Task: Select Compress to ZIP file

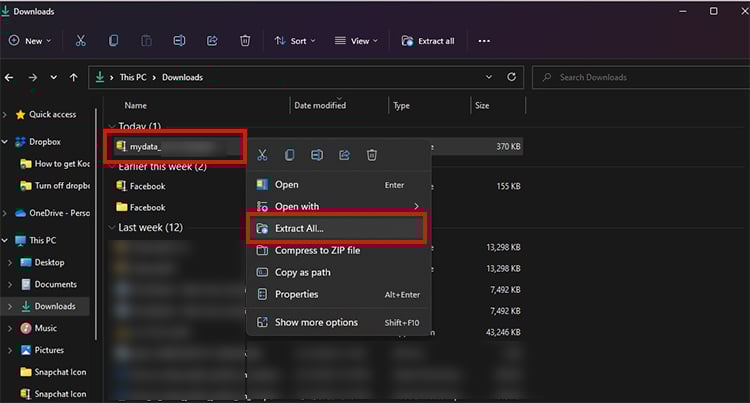Action: click(317, 250)
